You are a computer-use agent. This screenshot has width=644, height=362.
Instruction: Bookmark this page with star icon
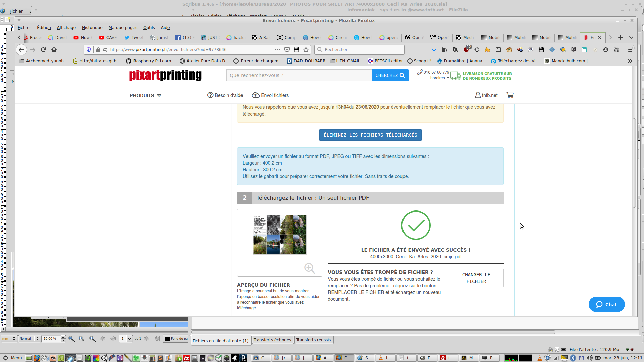306,50
